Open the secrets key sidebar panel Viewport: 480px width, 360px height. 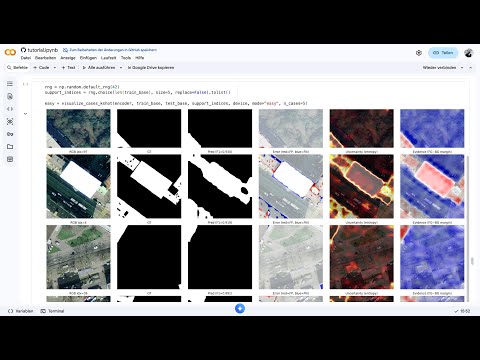click(10, 134)
